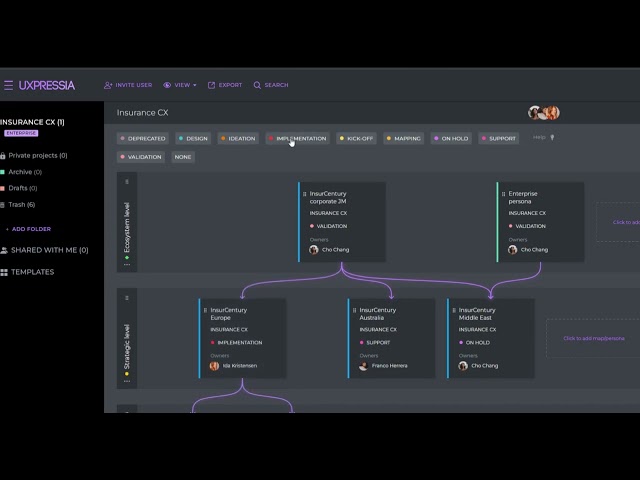This screenshot has width=640, height=480.
Task: Click 'Click to add map/persona' placeholder in Strategic level
Action: pyautogui.click(x=594, y=338)
